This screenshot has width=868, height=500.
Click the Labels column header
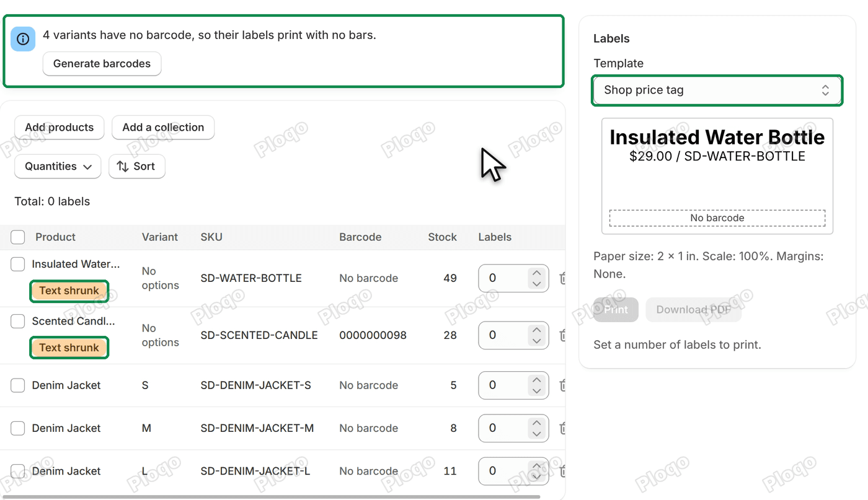coord(495,237)
